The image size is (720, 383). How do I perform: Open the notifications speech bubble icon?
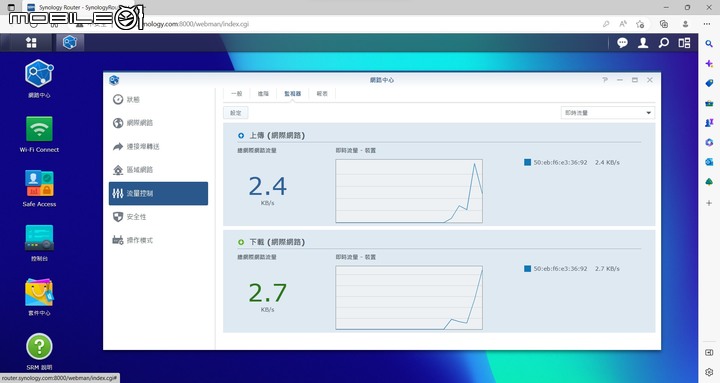coord(622,43)
